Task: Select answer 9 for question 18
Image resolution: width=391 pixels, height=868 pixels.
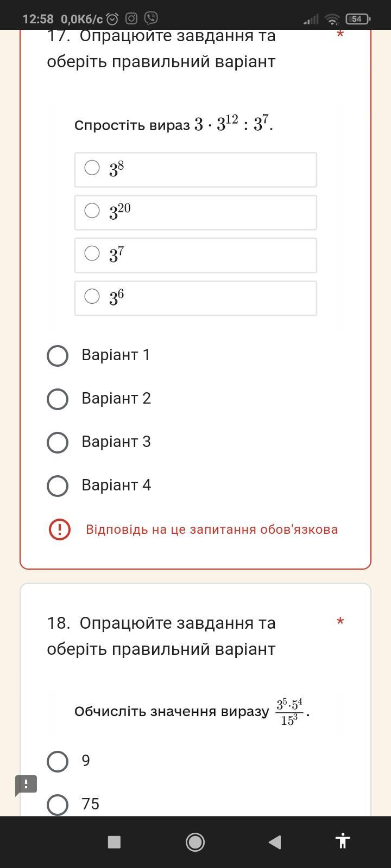Action: pos(58,762)
